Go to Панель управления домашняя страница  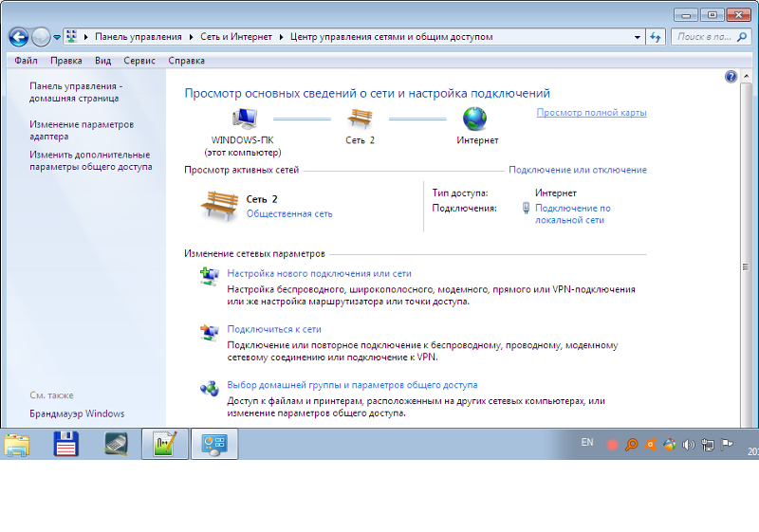click(x=76, y=92)
